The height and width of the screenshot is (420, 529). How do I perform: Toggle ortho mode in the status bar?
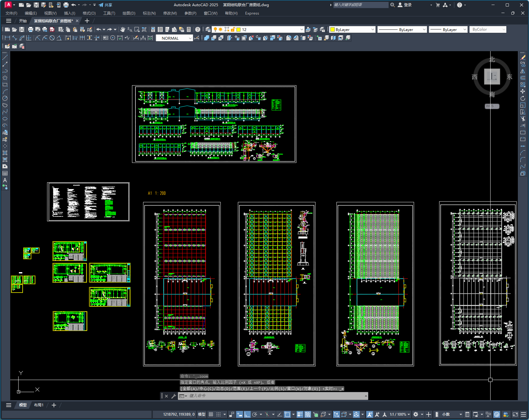pos(247,414)
